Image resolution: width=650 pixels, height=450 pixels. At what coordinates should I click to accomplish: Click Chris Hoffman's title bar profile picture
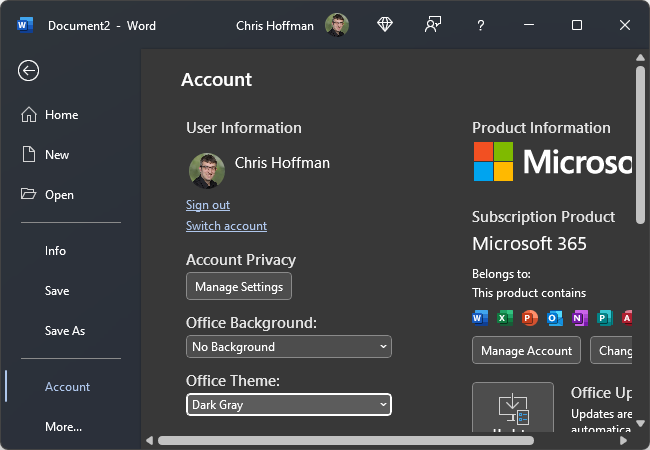click(x=337, y=25)
